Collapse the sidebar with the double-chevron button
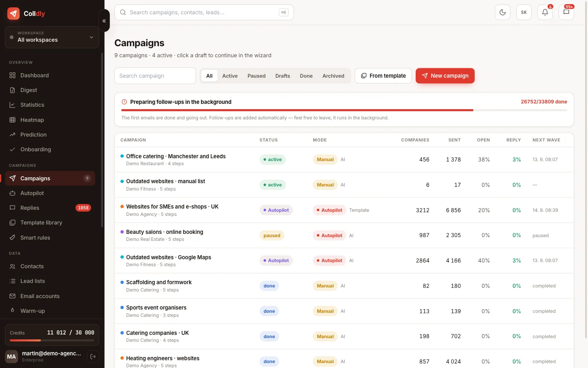Image resolution: width=588 pixels, height=368 pixels. 104,20
